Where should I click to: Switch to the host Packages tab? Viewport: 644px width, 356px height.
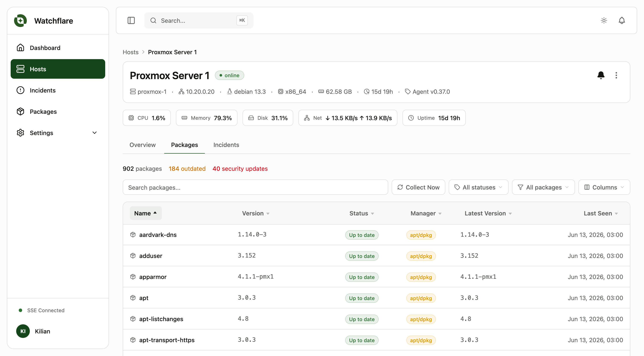point(184,145)
